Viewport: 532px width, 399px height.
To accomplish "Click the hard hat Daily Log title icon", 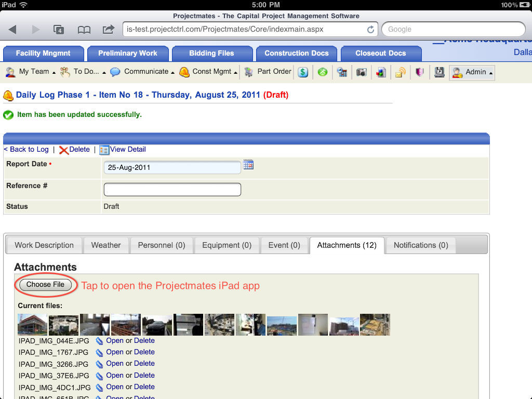I will tap(8, 96).
